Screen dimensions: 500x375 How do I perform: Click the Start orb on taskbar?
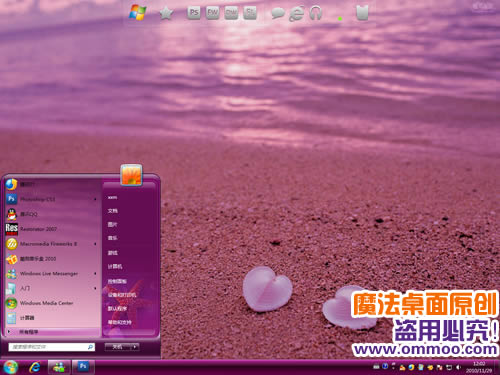[10, 367]
